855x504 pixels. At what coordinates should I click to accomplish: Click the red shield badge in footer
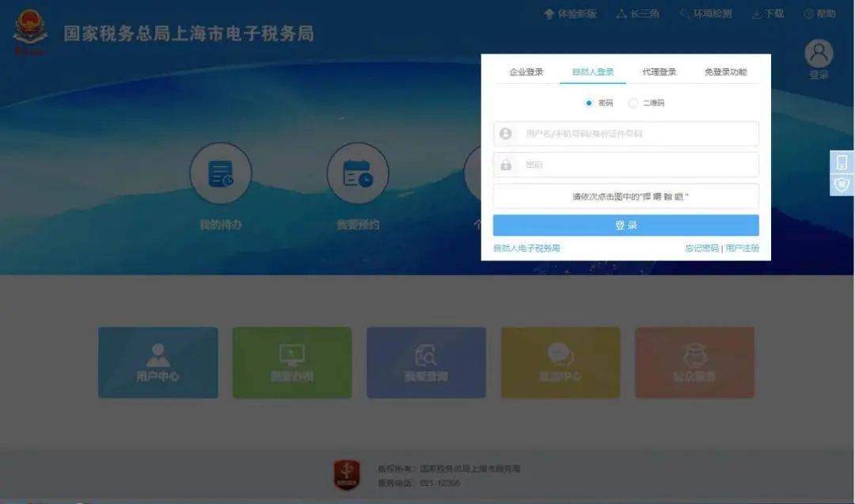[x=347, y=475]
